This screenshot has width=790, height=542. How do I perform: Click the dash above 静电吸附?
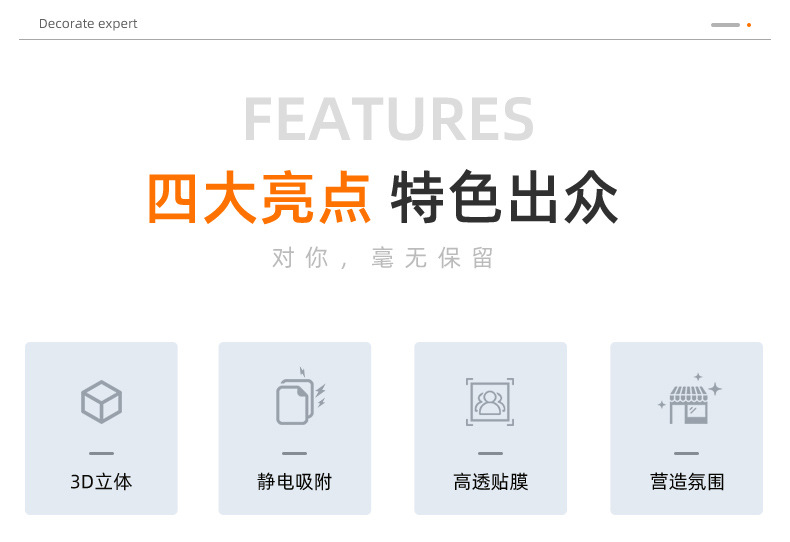295,453
